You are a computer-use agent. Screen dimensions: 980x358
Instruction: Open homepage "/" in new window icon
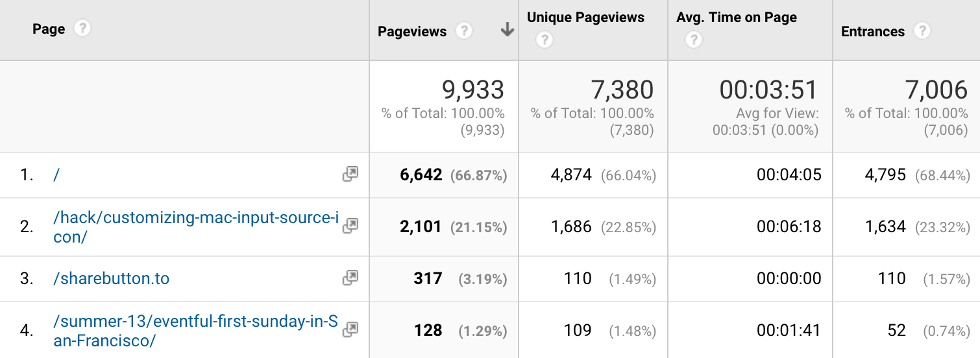coord(350,174)
